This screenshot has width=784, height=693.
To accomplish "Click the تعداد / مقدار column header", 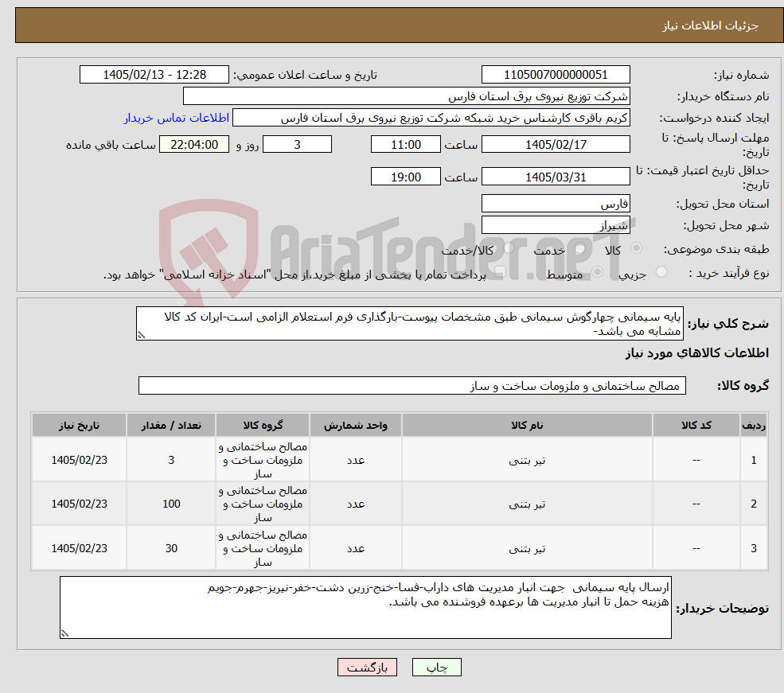I will point(171,425).
